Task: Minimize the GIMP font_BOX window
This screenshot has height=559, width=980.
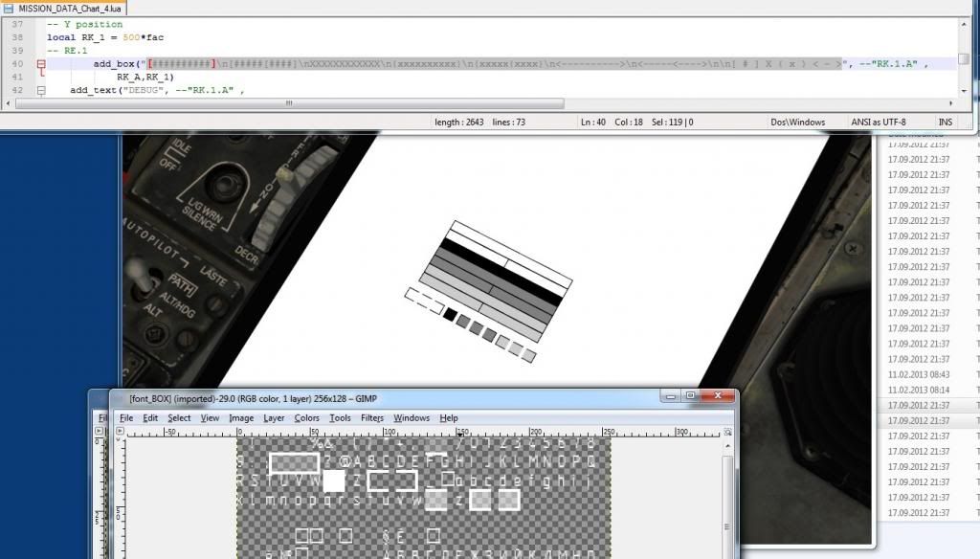Action: click(x=669, y=396)
